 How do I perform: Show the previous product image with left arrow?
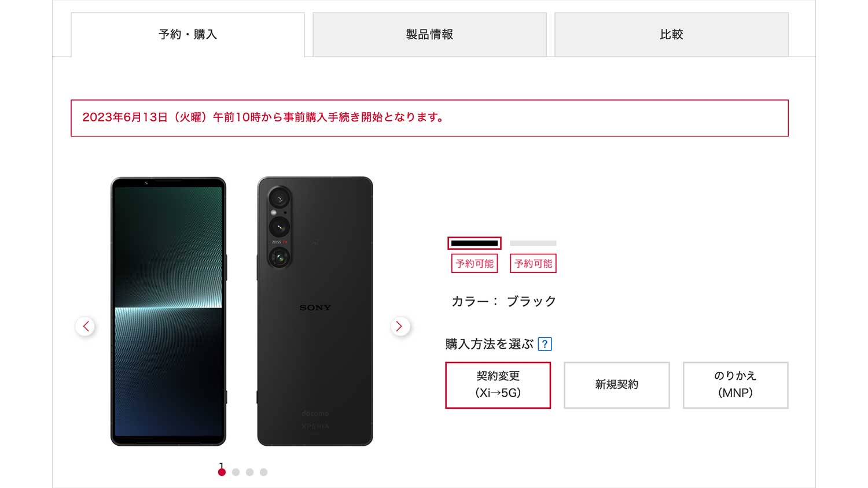click(86, 326)
